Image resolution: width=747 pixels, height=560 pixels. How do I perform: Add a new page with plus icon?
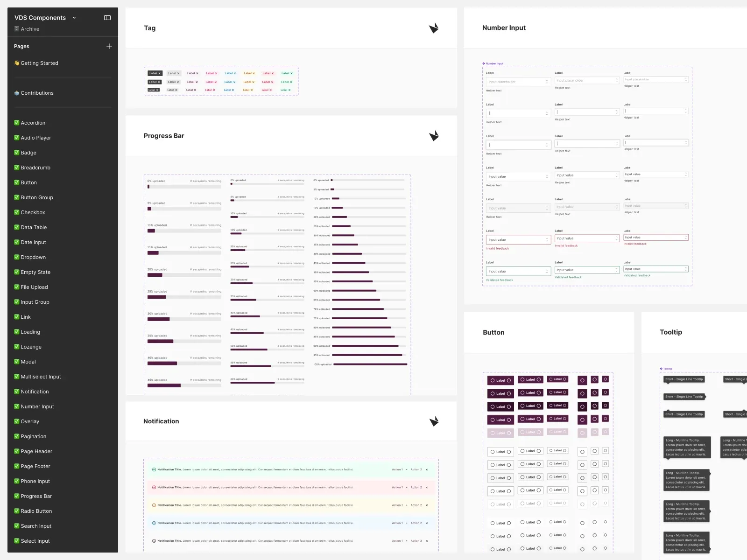(x=109, y=46)
